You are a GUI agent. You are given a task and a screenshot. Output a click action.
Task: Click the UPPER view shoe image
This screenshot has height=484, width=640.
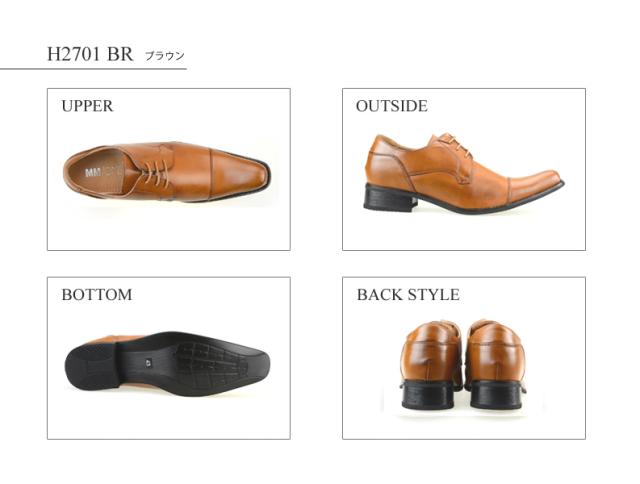(x=167, y=172)
